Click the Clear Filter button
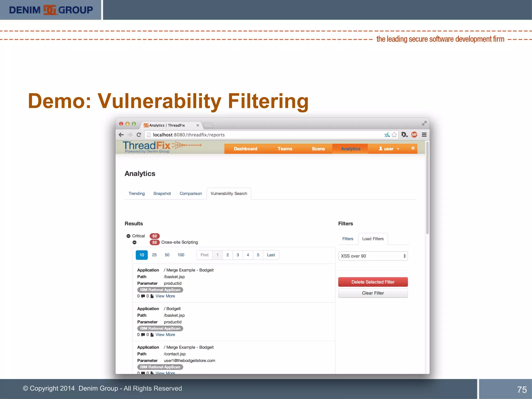The width and height of the screenshot is (532, 399). click(x=373, y=293)
